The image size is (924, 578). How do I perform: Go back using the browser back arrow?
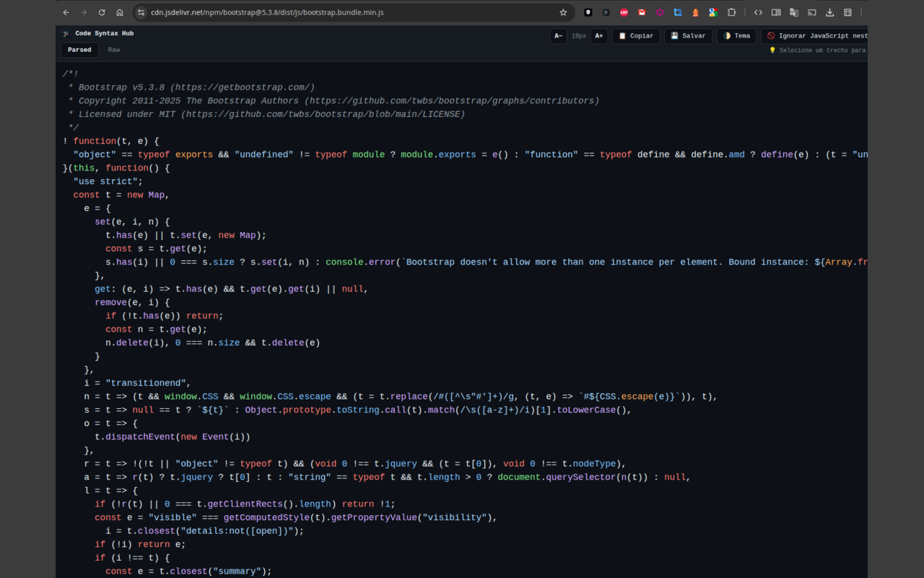pyautogui.click(x=66, y=12)
